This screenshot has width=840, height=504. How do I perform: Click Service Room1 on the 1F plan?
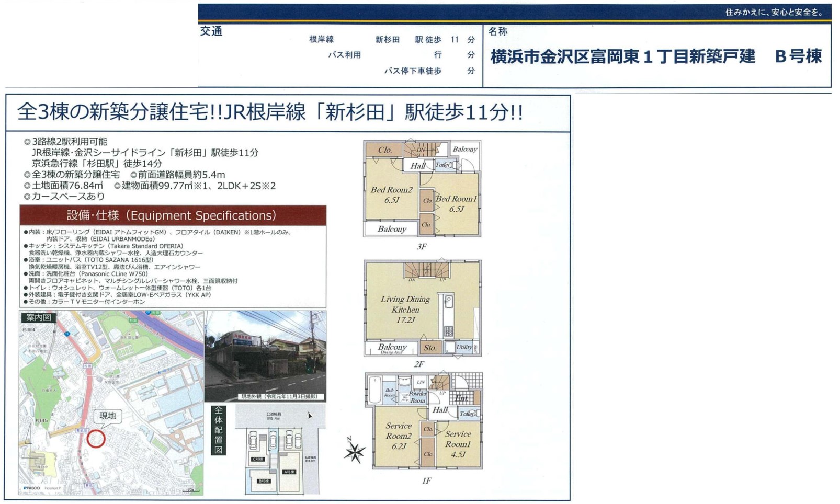458,444
